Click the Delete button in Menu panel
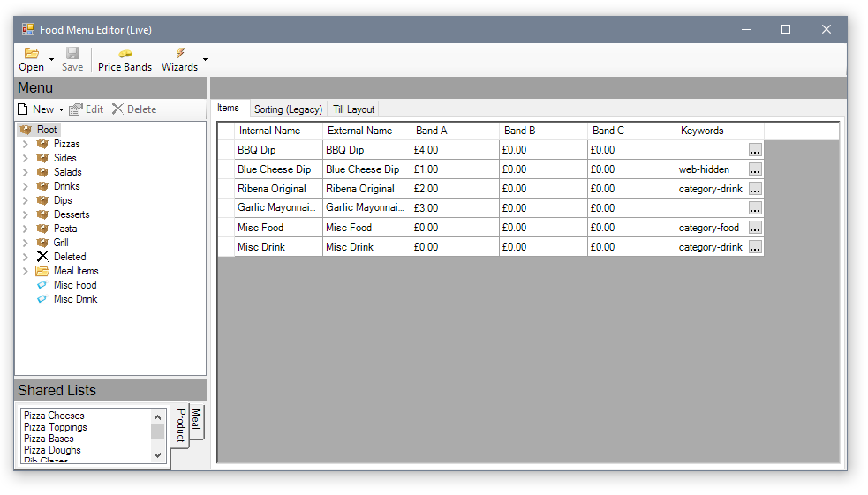 [x=134, y=109]
